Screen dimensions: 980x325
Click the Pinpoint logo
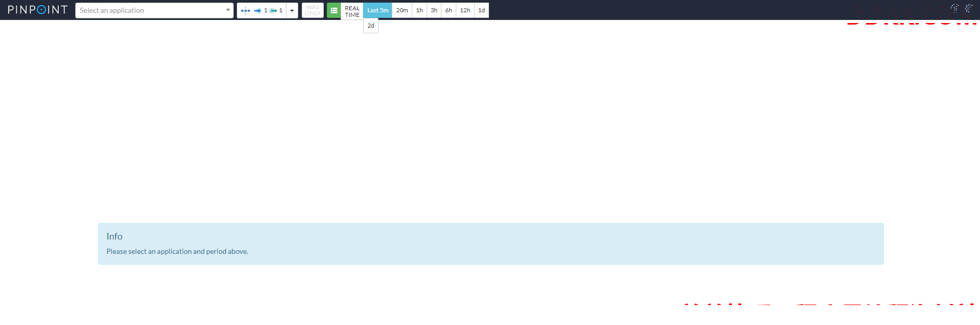(38, 10)
